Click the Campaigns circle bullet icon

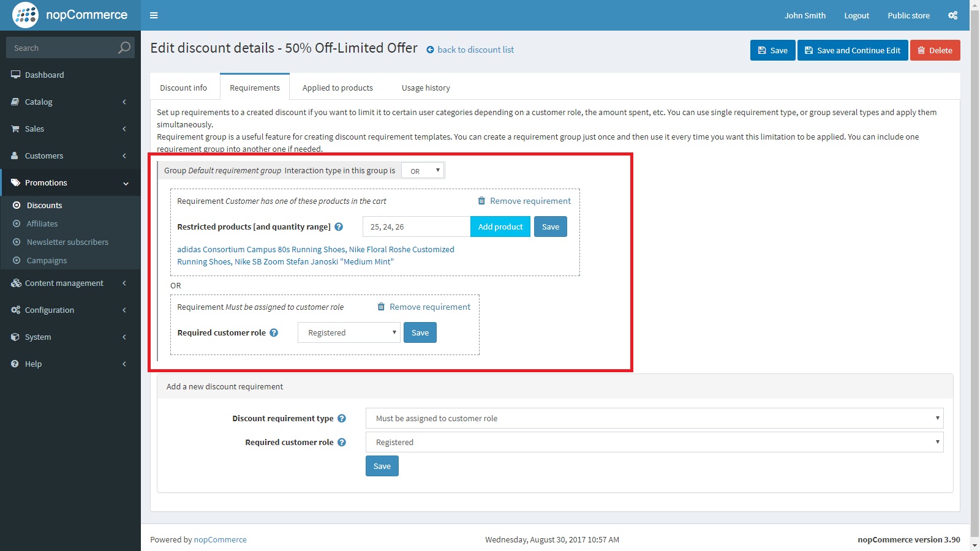click(17, 260)
